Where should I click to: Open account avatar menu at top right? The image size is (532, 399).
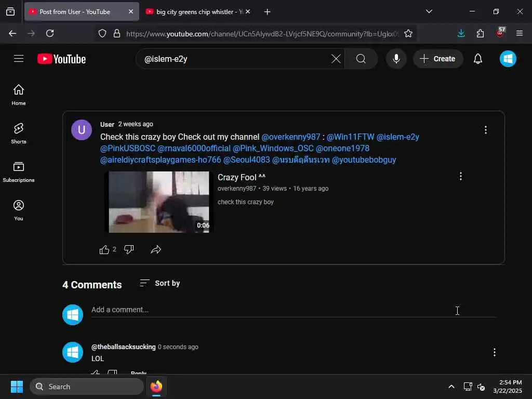508,59
